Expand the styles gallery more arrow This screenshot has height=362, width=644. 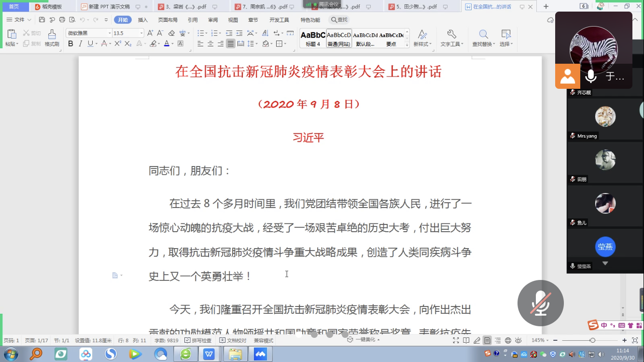click(x=407, y=45)
